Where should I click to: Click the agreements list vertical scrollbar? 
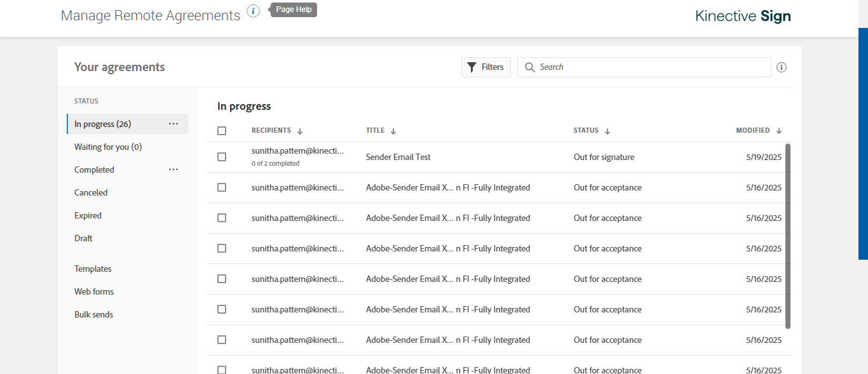pos(788,235)
